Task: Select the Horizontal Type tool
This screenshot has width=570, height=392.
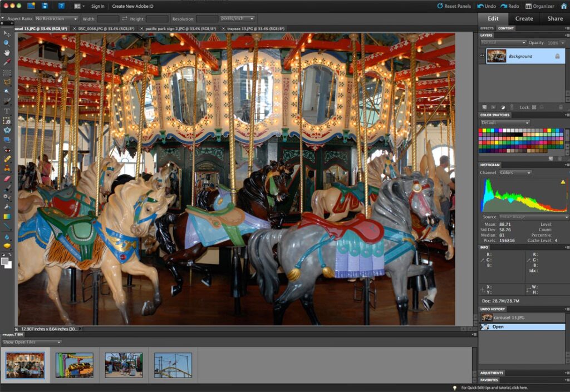Action: (x=7, y=111)
